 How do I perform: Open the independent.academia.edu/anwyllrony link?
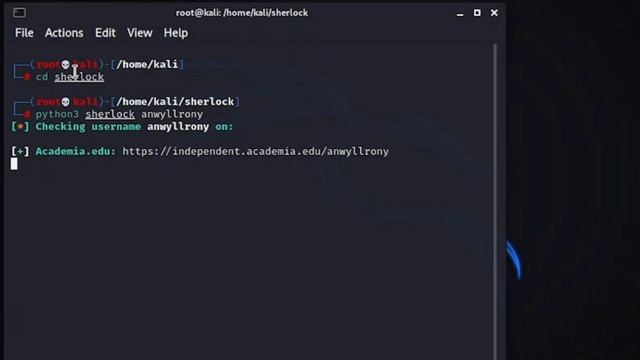click(x=256, y=151)
